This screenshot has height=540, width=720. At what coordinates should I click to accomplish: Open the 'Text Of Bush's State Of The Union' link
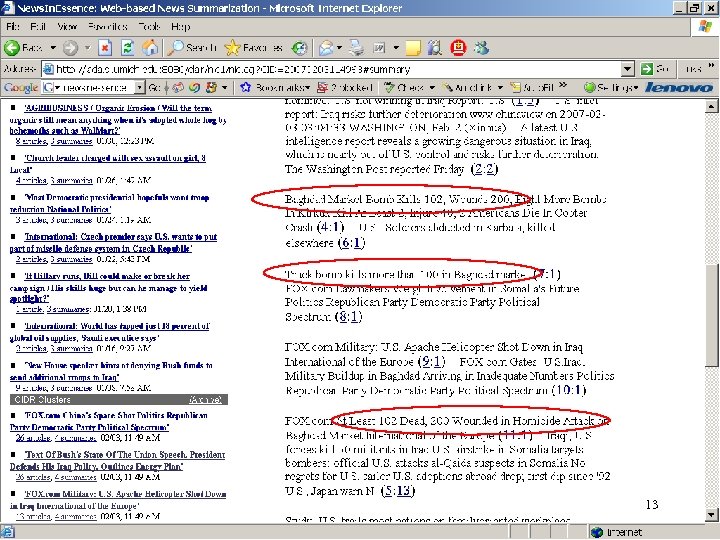click(118, 460)
